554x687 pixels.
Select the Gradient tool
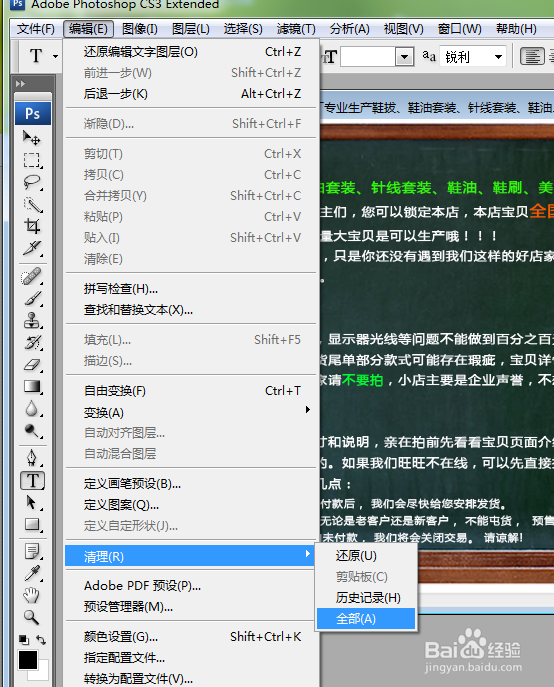click(x=32, y=386)
